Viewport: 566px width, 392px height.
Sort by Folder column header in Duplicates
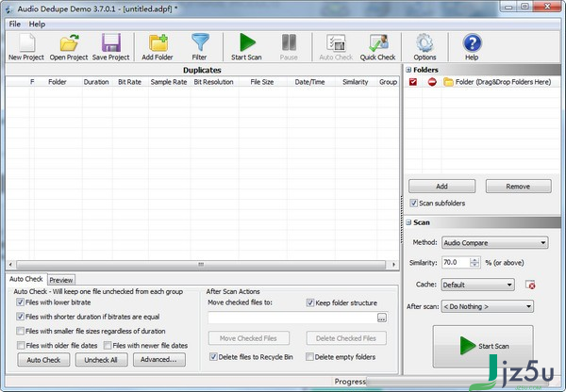click(x=58, y=82)
